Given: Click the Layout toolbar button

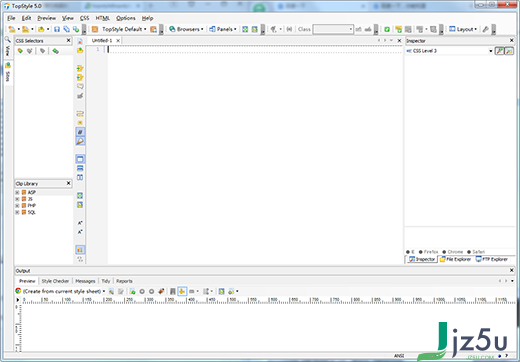Looking at the screenshot, I should 463,29.
